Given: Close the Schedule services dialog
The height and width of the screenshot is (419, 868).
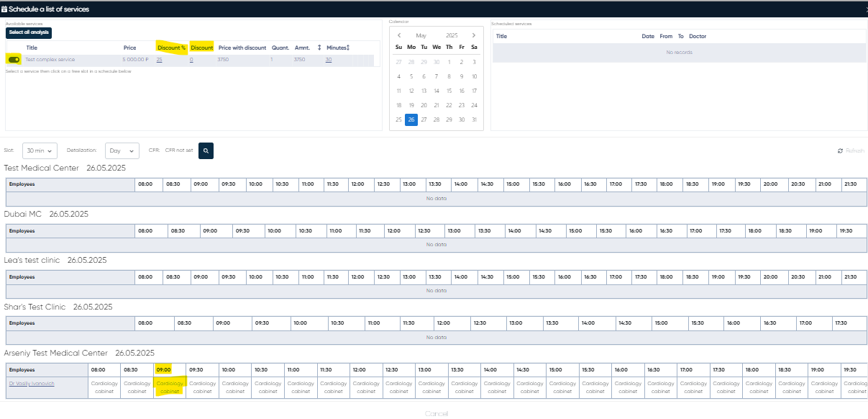Looking at the screenshot, I should (x=865, y=9).
